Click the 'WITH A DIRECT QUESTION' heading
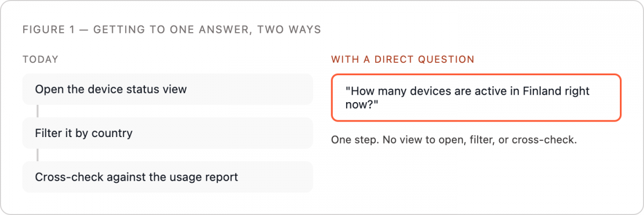The height and width of the screenshot is (215, 644). pos(402,59)
